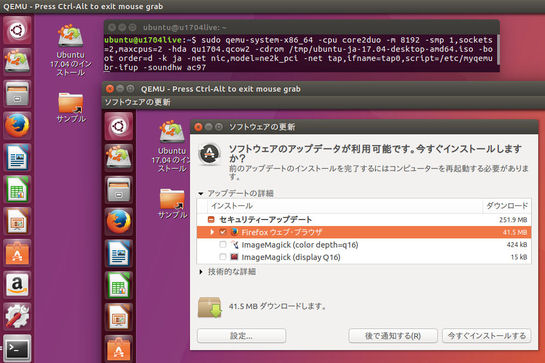Select outer desktop Ubuntu 17.04 install icon
Screen dimensions: 545x363
coord(71,50)
